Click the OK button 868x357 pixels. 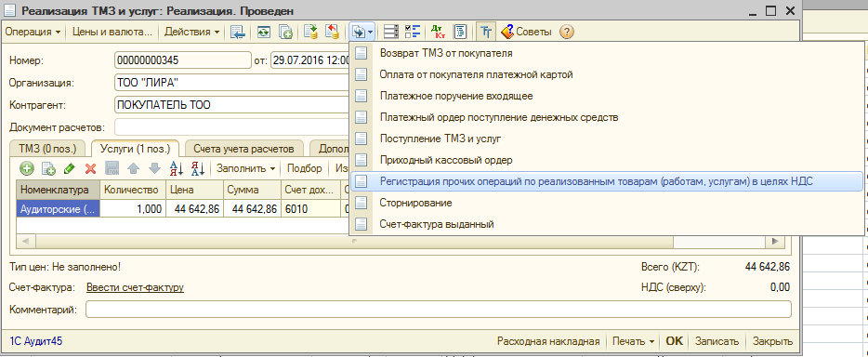point(675,341)
